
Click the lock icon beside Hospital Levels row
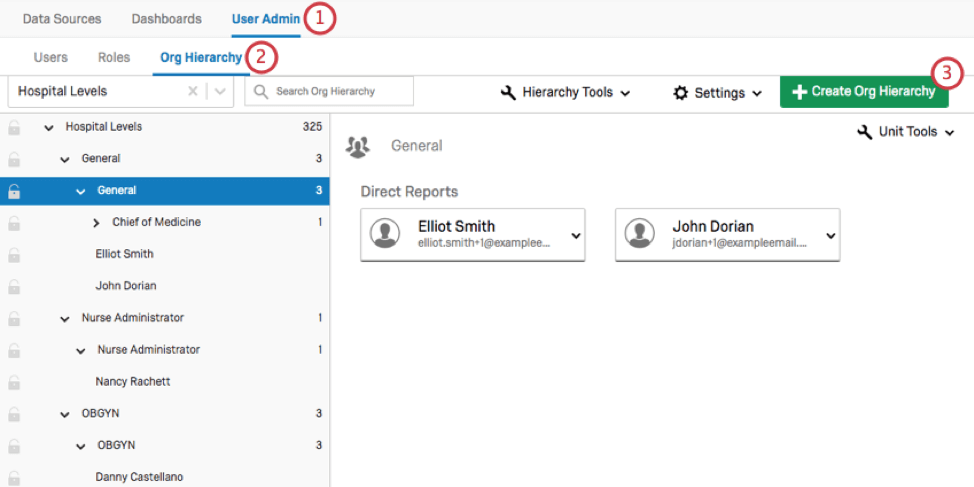point(14,128)
